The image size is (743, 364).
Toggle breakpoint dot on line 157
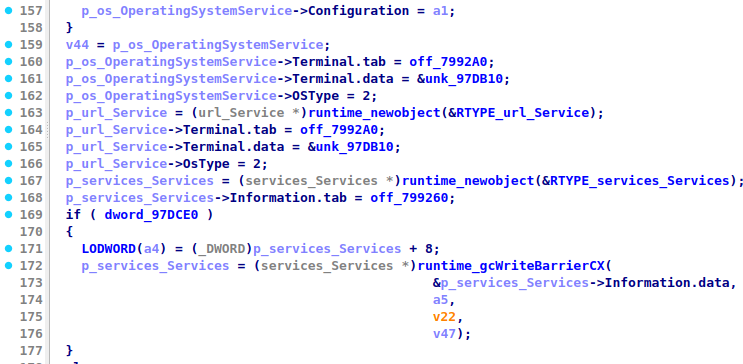coord(8,10)
